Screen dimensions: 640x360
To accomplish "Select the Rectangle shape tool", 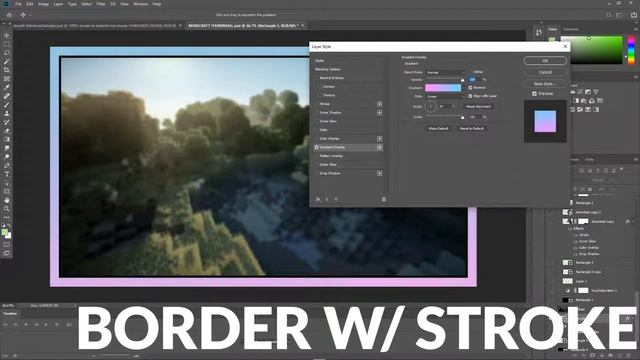I will tap(7, 191).
